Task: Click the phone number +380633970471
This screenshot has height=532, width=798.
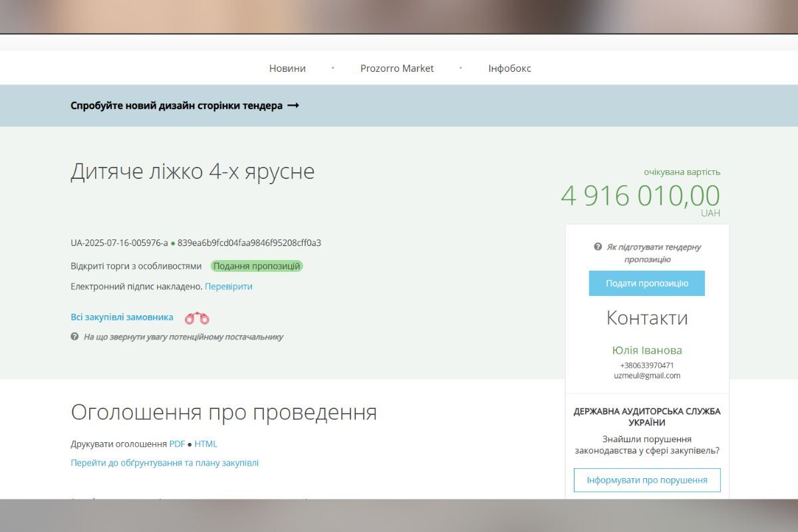Action: (x=648, y=364)
